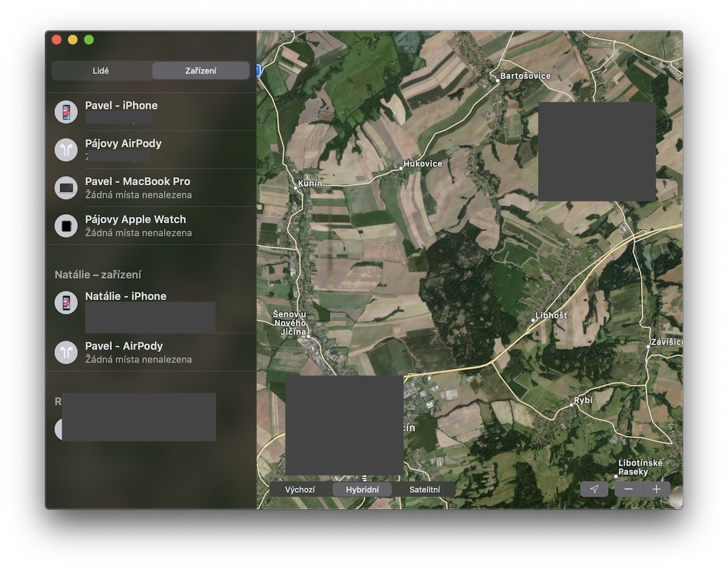Click the Rybí label on the map
The width and height of the screenshot is (728, 569).
pyautogui.click(x=583, y=400)
